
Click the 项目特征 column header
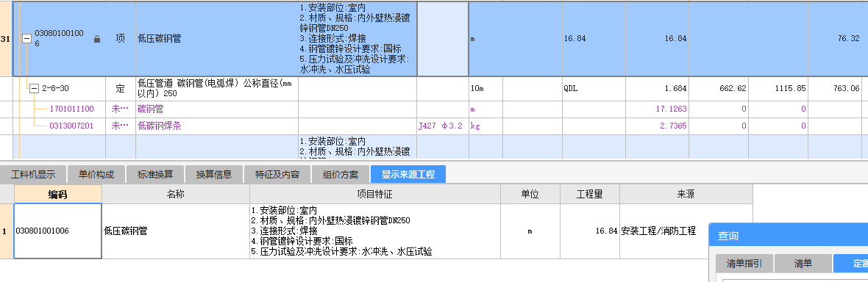pyautogui.click(x=375, y=194)
